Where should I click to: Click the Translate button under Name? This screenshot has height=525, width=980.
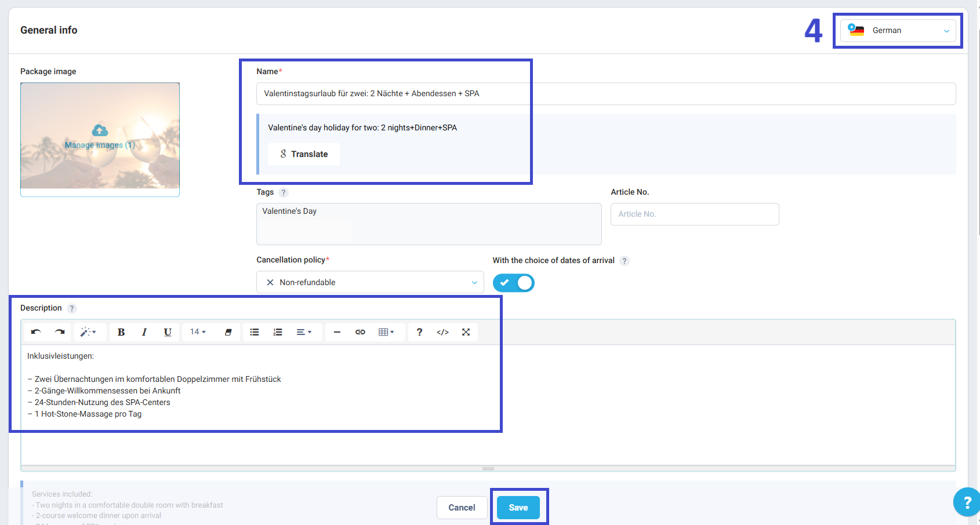click(x=304, y=154)
